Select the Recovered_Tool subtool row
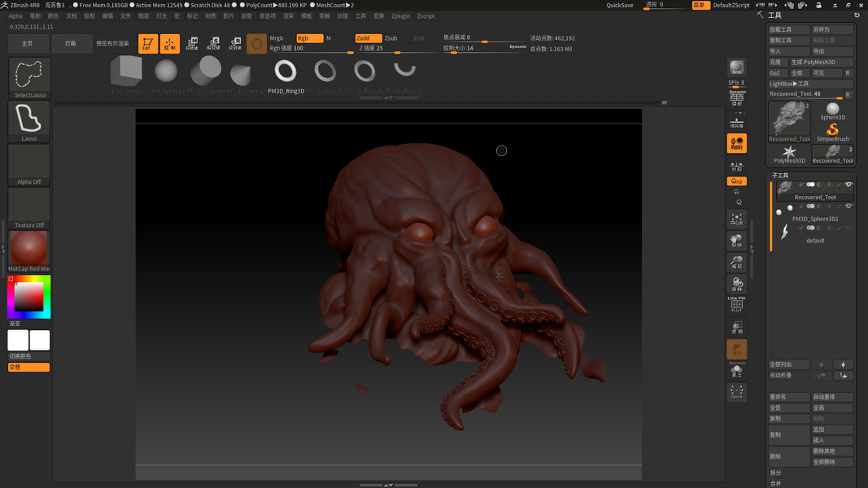 pos(814,191)
